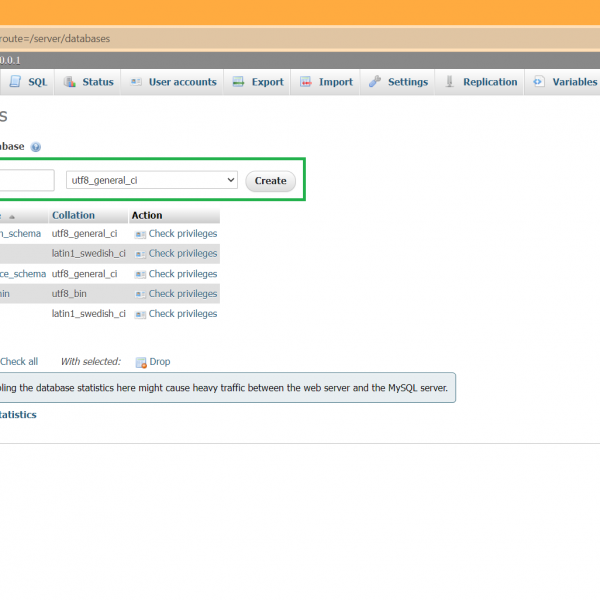The width and height of the screenshot is (600, 600).
Task: Open help icon beside Create database heading
Action: click(36, 147)
